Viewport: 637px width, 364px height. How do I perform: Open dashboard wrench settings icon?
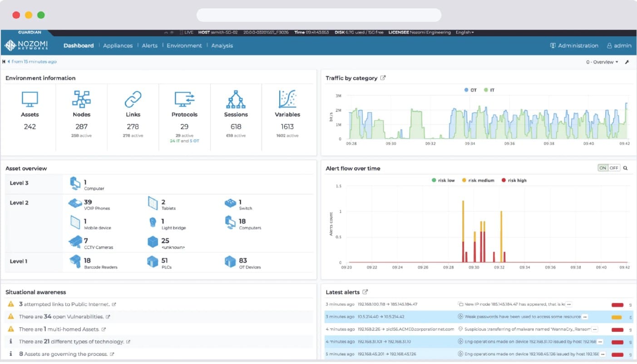[627, 62]
